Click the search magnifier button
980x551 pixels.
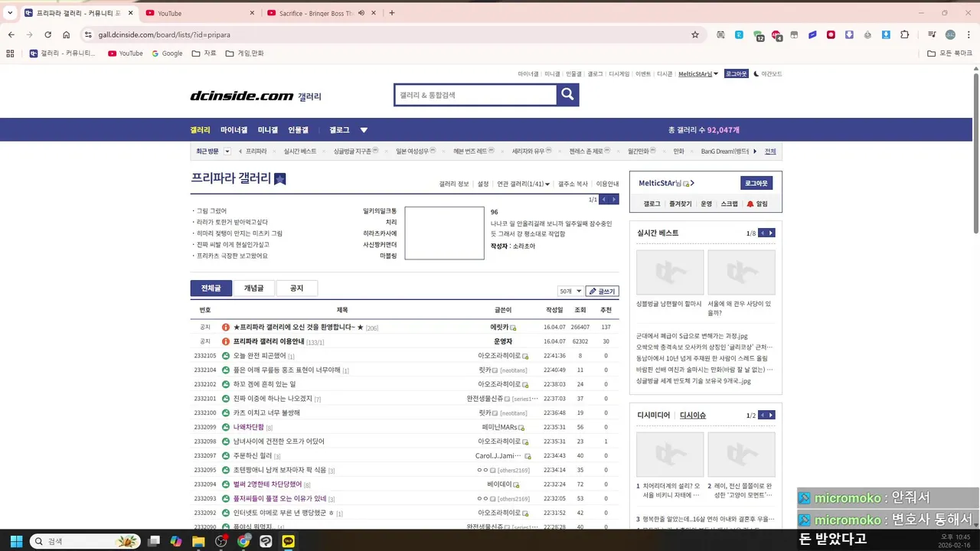coord(567,95)
